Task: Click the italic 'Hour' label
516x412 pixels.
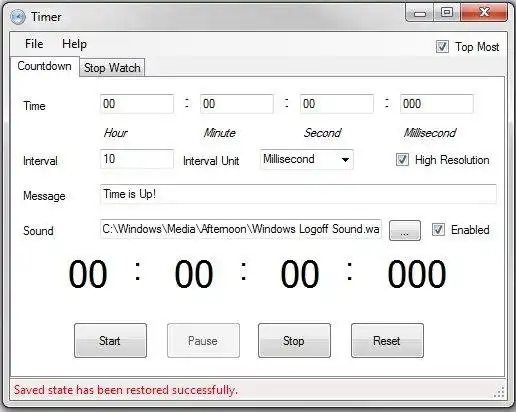Action: 115,133
